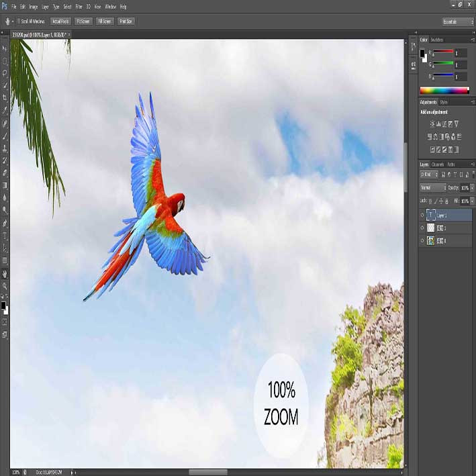Image resolution: width=476 pixels, height=476 pixels.
Task: Select the Lasso tool
Action: point(5,73)
